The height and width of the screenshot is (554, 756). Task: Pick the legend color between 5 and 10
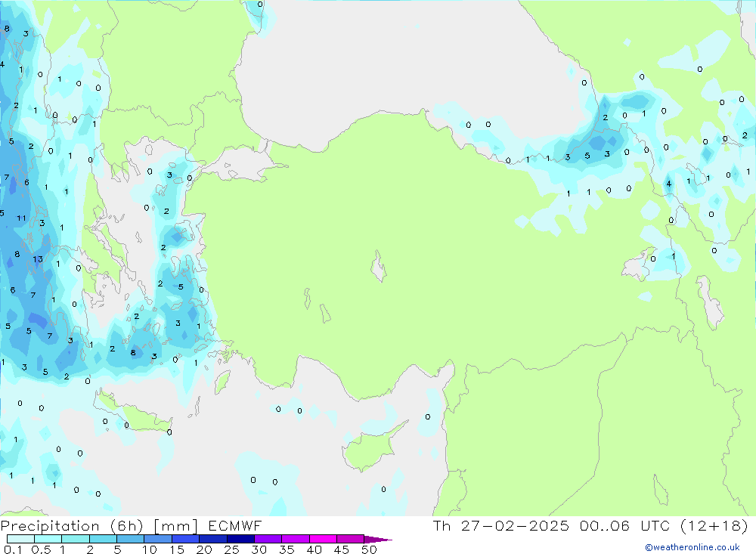(x=130, y=539)
